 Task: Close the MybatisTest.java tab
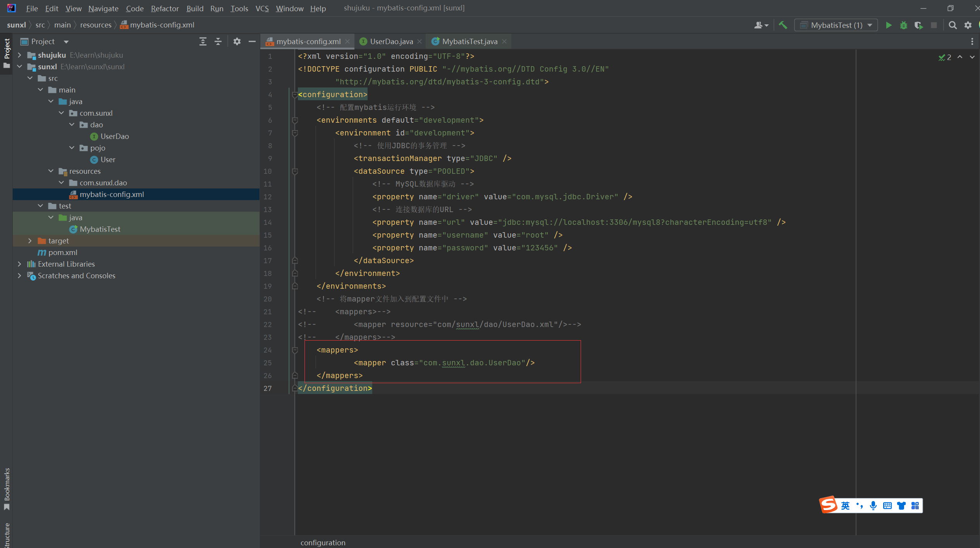504,41
